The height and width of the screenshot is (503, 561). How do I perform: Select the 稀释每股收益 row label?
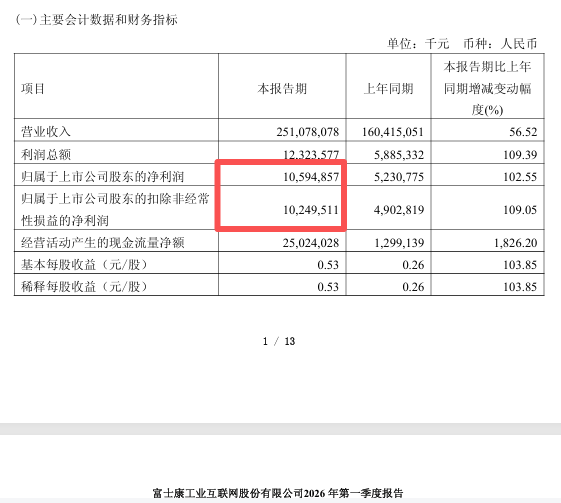[x=84, y=287]
